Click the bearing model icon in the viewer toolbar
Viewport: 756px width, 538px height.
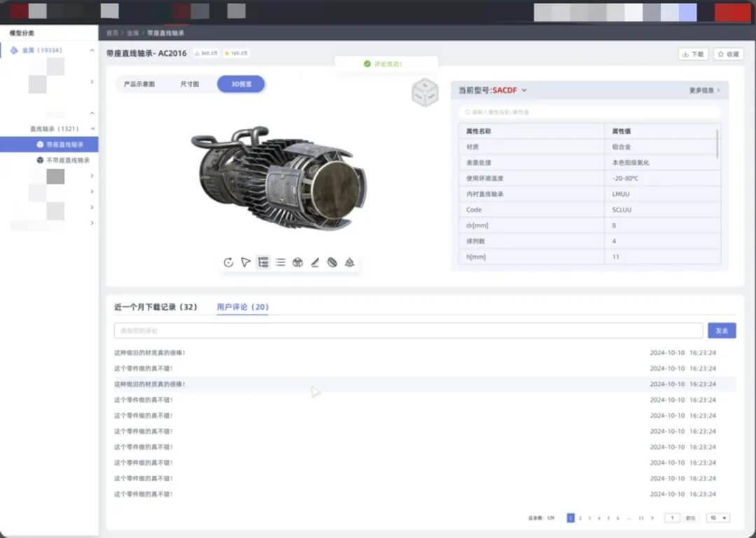click(297, 262)
